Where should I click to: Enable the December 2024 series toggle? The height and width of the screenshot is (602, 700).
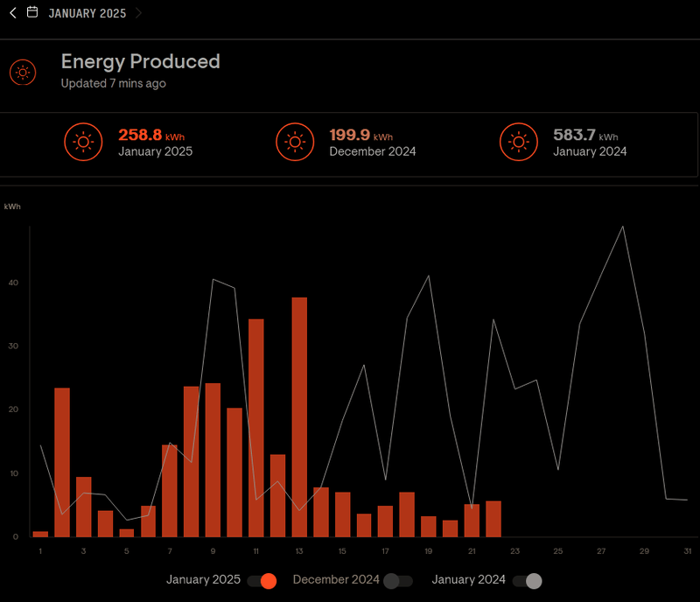click(398, 581)
